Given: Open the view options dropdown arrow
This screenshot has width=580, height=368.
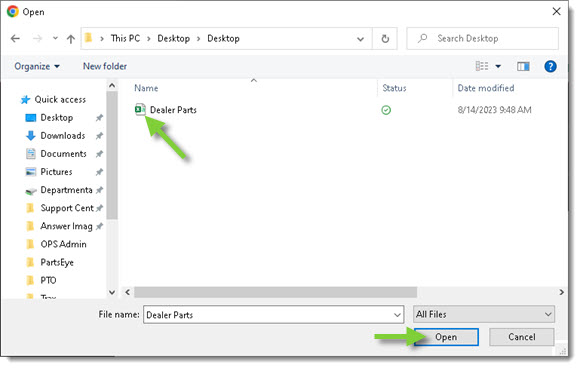Looking at the screenshot, I should click(x=498, y=67).
